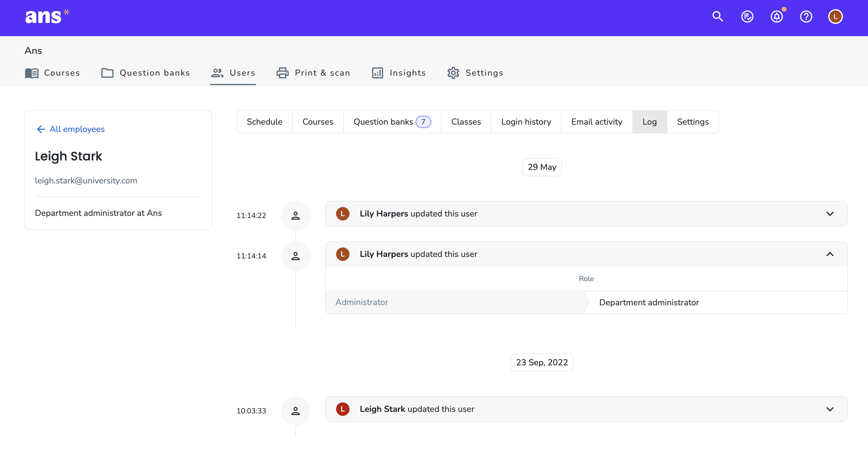The height and width of the screenshot is (452, 868).
Task: Switch to the Question banks tab with badge 7
Action: [x=392, y=122]
